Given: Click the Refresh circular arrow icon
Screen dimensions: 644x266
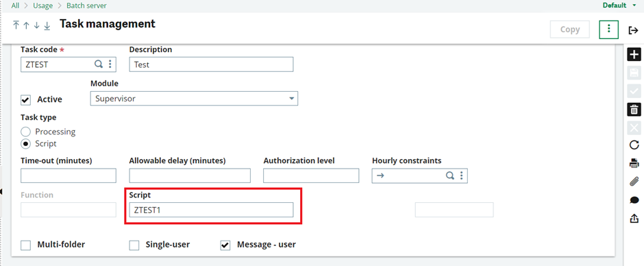Looking at the screenshot, I should click(x=634, y=145).
